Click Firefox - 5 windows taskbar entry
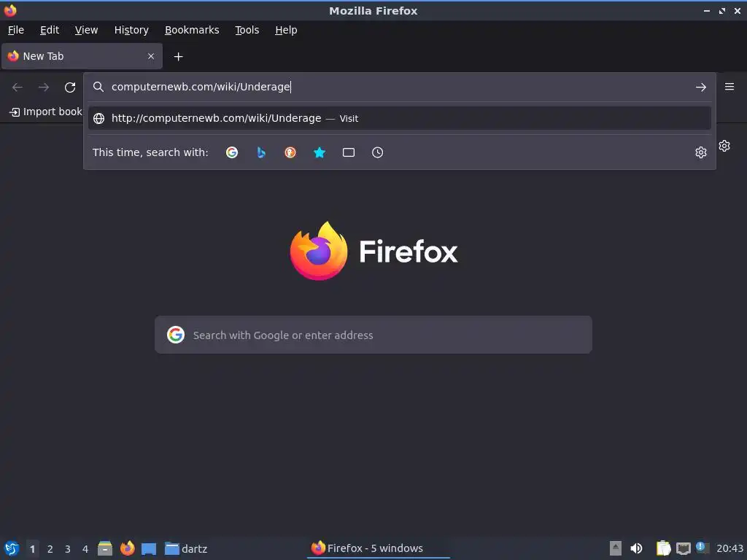747x560 pixels. click(x=379, y=548)
